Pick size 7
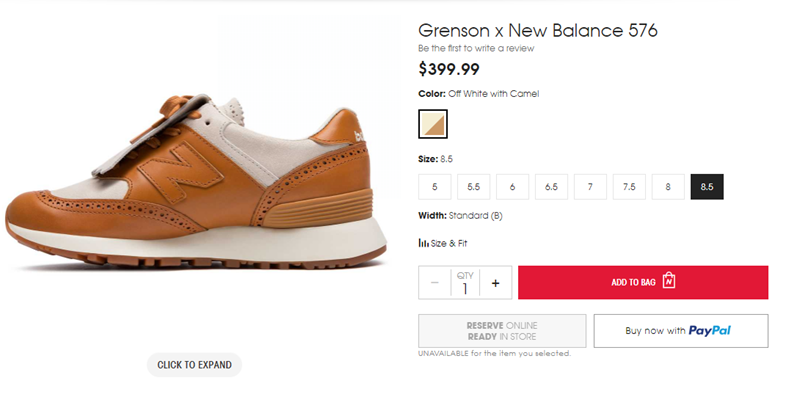Image resolution: width=800 pixels, height=397 pixels. (590, 187)
